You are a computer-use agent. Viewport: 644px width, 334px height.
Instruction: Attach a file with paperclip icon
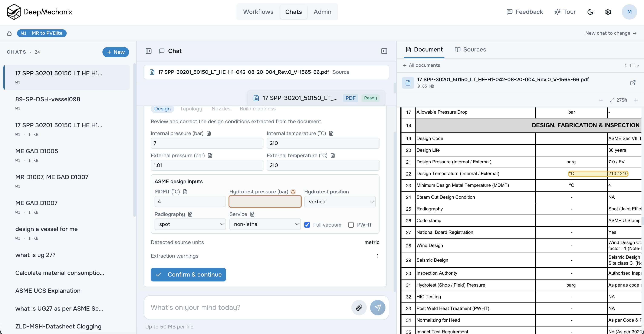click(359, 308)
